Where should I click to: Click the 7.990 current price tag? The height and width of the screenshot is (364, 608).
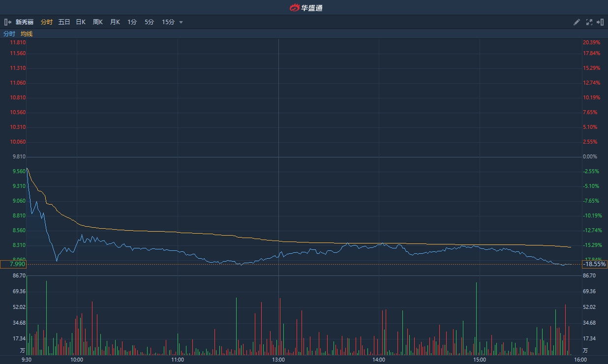[x=13, y=265]
